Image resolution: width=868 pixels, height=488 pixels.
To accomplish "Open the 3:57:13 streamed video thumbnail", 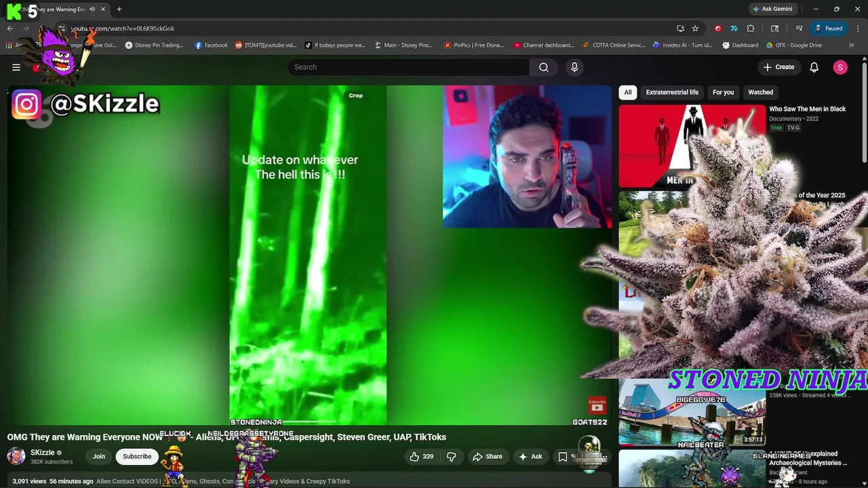I will [692, 413].
